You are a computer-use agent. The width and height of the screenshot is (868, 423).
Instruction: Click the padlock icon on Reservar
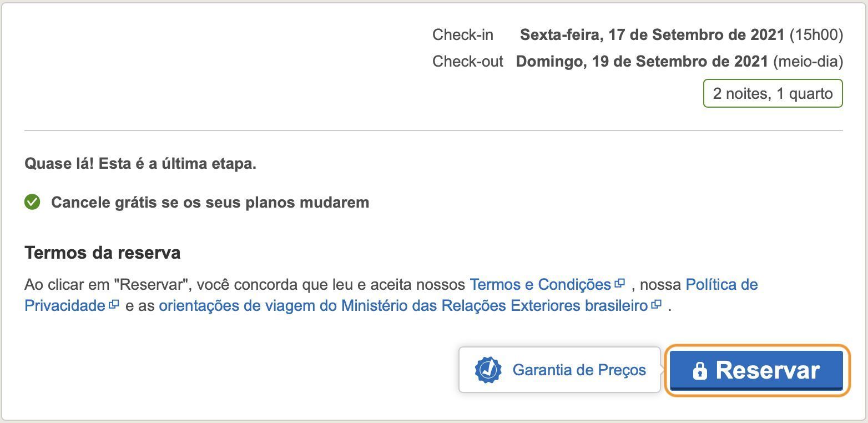(700, 371)
